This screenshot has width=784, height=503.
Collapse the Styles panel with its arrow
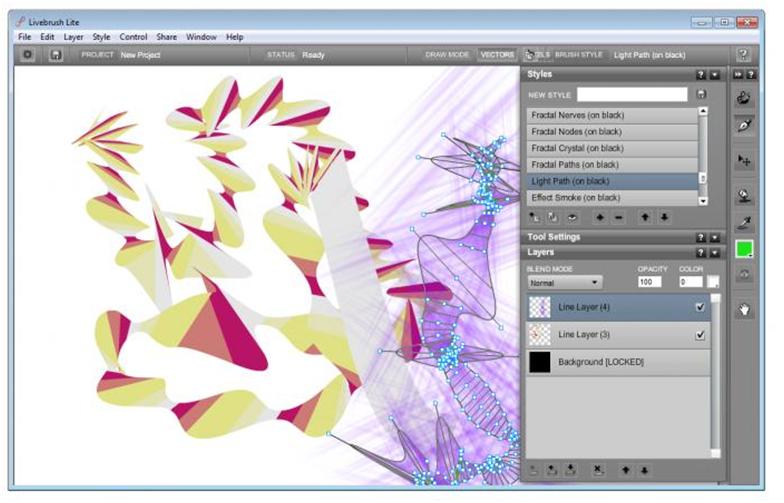coord(715,74)
